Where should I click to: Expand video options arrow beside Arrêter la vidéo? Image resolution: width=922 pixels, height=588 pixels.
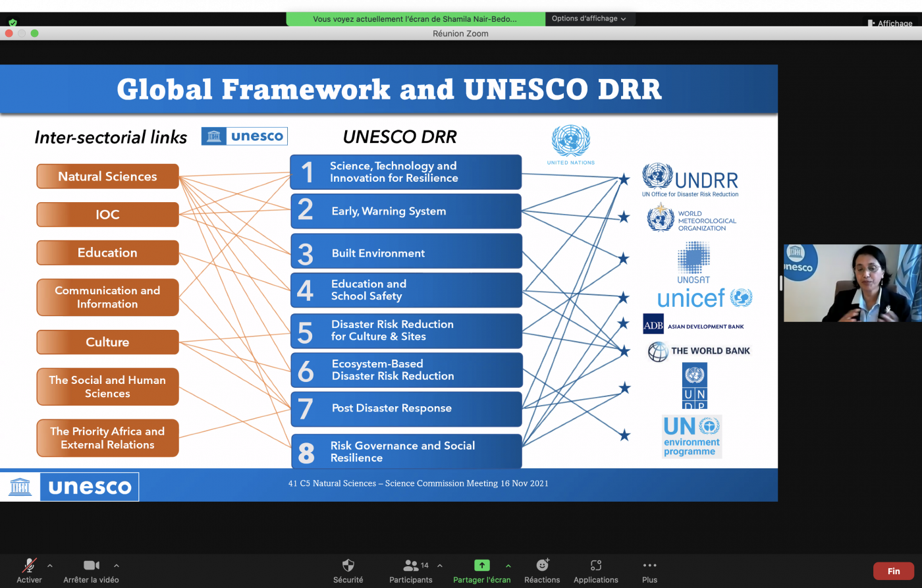click(x=117, y=566)
